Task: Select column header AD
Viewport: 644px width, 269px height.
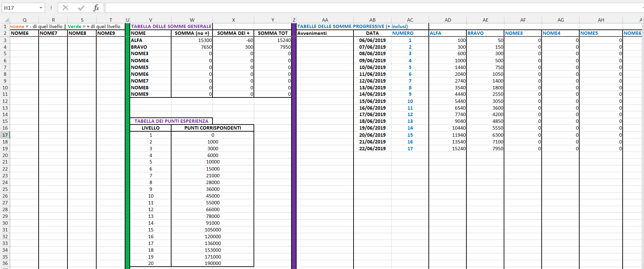Action: (447, 20)
